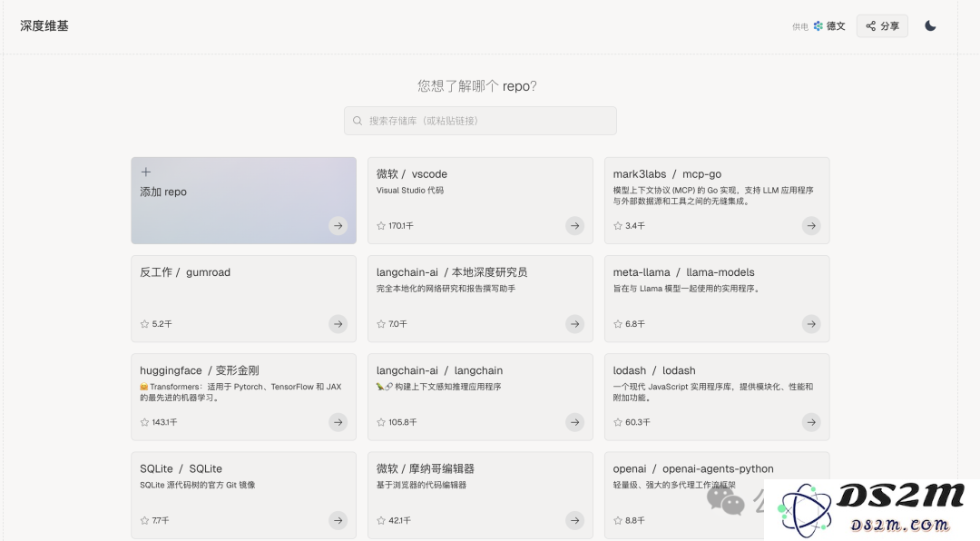The height and width of the screenshot is (541, 980).
Task: Click star icon next to 3.4千
Action: point(618,226)
